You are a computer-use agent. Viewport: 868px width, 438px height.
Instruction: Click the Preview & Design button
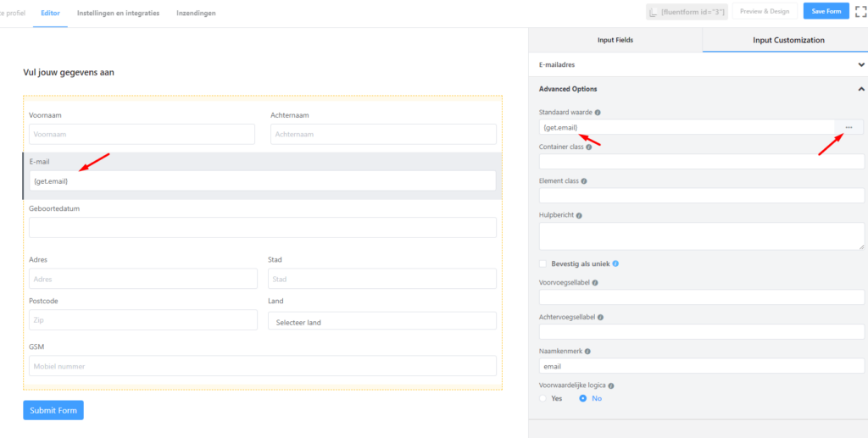(x=764, y=11)
